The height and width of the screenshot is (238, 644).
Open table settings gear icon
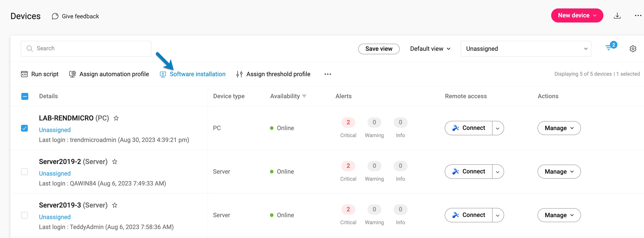tap(633, 49)
